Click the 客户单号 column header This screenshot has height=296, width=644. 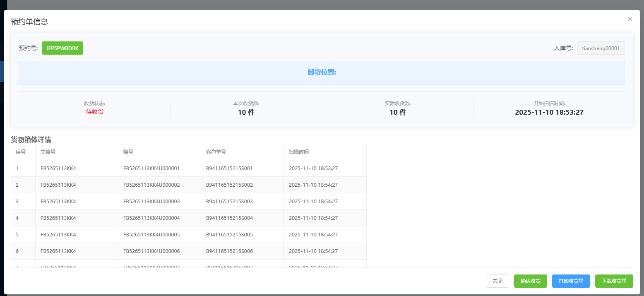(216, 152)
